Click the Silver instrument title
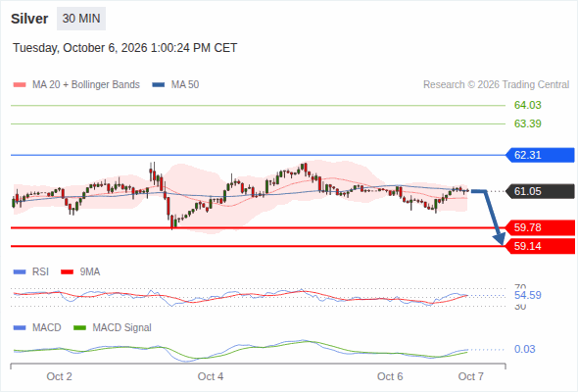The width and height of the screenshot is (578, 392). pos(29,19)
